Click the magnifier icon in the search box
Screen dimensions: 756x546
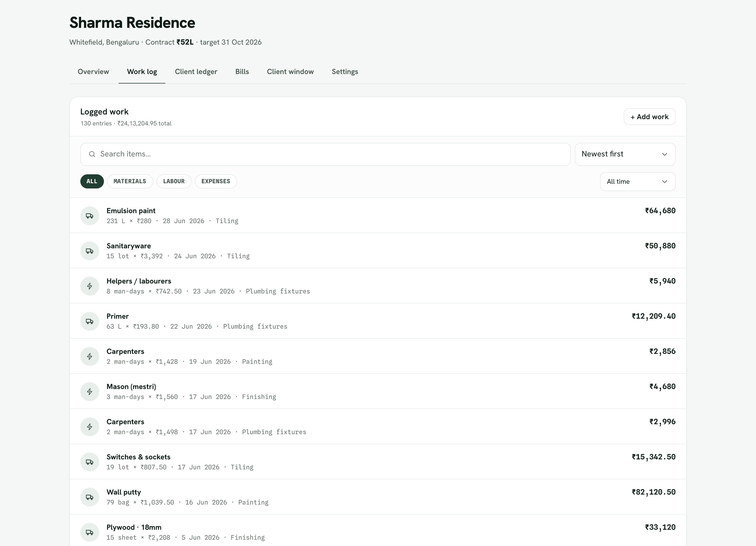click(x=92, y=154)
